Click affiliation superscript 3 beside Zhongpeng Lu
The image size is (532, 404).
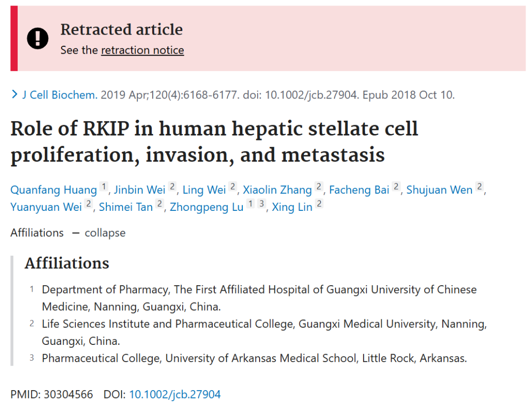click(x=261, y=203)
